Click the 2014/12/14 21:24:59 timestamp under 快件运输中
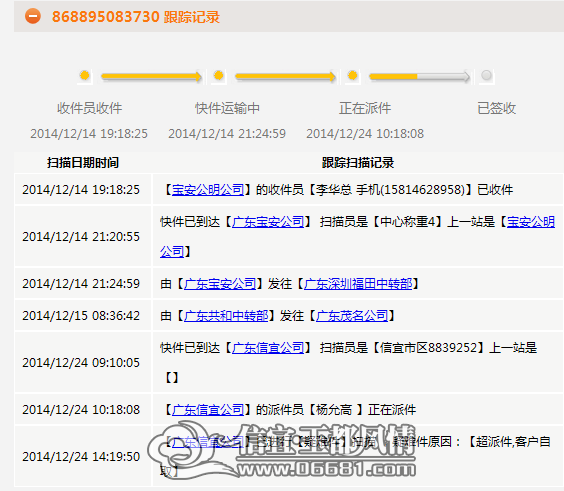This screenshot has height=491, width=564. pyautogui.click(x=227, y=134)
